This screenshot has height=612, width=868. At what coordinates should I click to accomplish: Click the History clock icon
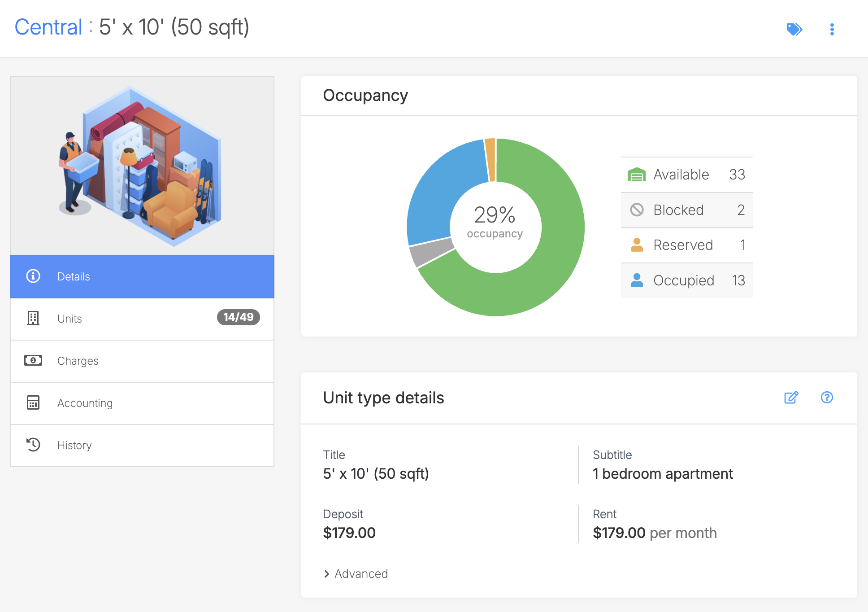[x=33, y=445]
